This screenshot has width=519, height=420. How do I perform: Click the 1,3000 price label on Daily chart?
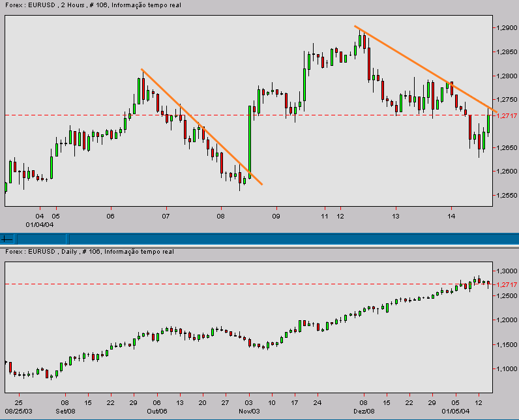[507, 271]
